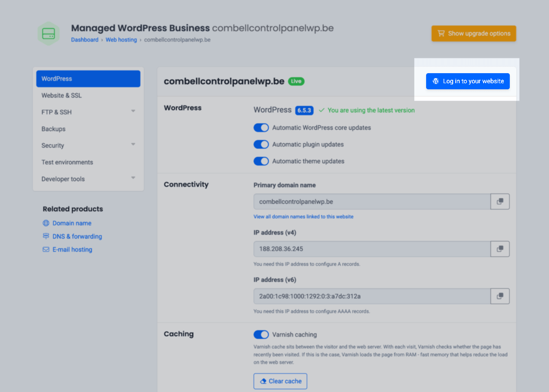Copy the IPv4 address
The height and width of the screenshot is (392, 549).
click(500, 249)
